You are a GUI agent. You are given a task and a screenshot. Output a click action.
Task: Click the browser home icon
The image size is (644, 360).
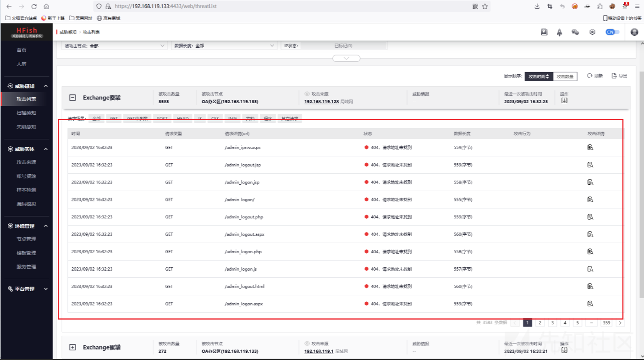point(46,6)
